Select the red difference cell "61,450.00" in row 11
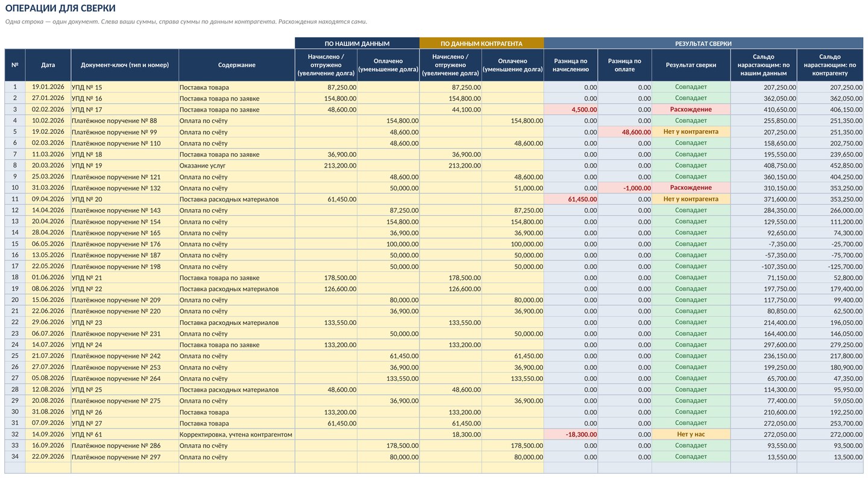Viewport: 868px width, 478px height. (x=570, y=199)
